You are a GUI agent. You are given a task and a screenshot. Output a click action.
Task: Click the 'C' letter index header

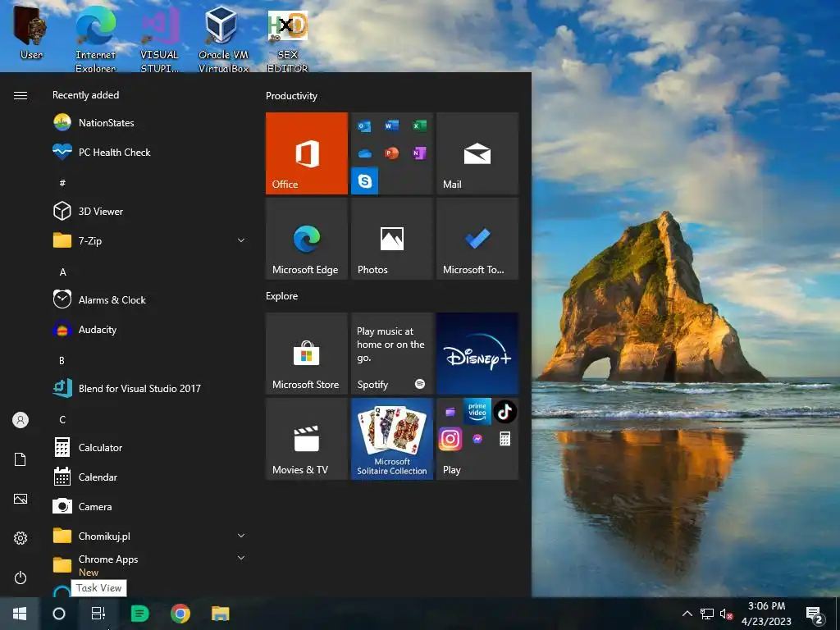point(62,419)
